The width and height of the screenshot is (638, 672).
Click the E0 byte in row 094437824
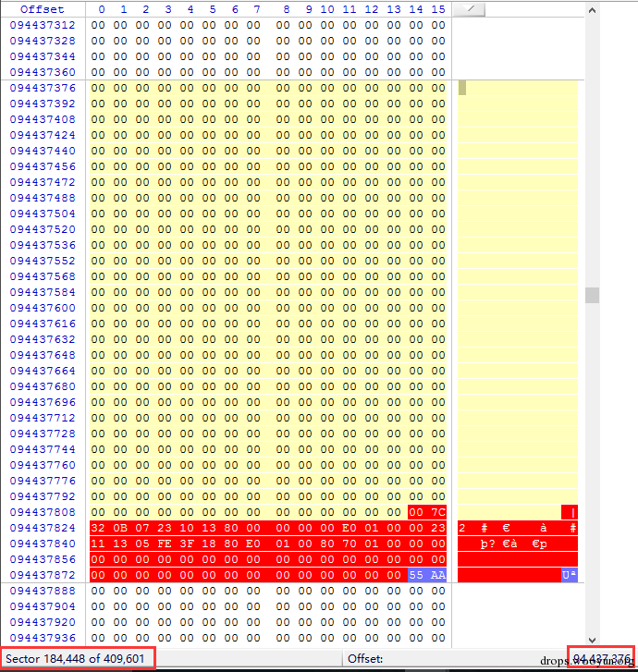[x=349, y=528]
